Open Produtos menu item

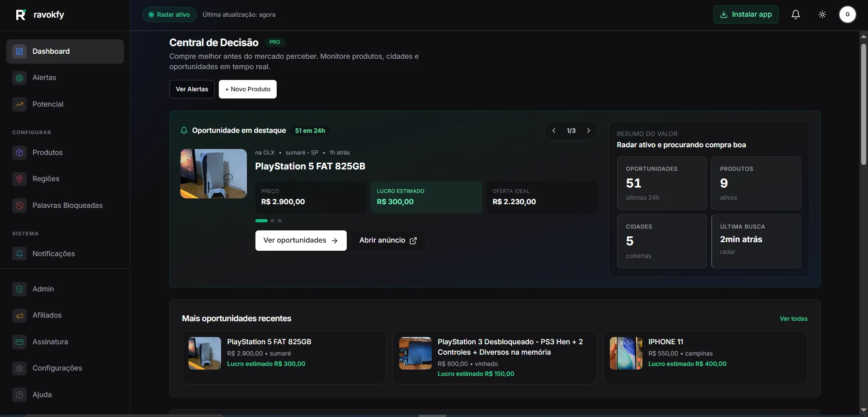(65, 153)
